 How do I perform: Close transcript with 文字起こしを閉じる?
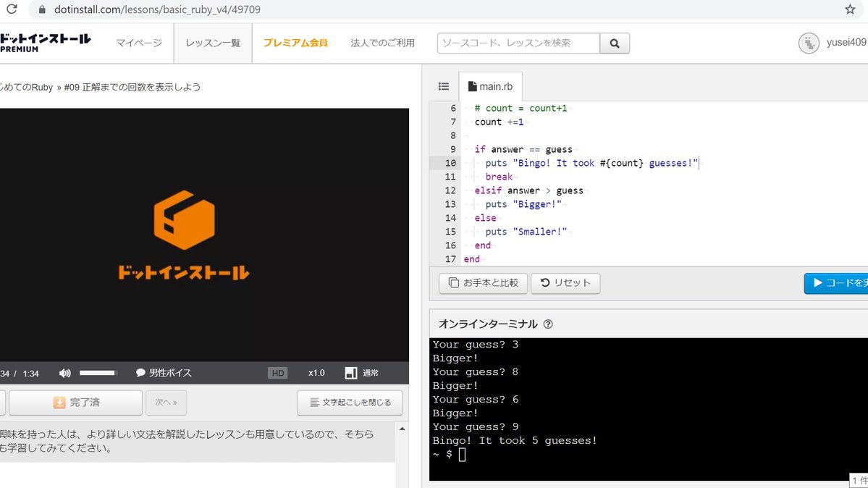pos(350,403)
